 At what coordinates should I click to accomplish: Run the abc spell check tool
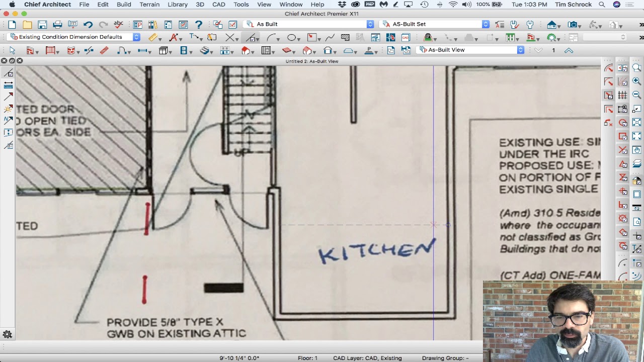point(119,24)
